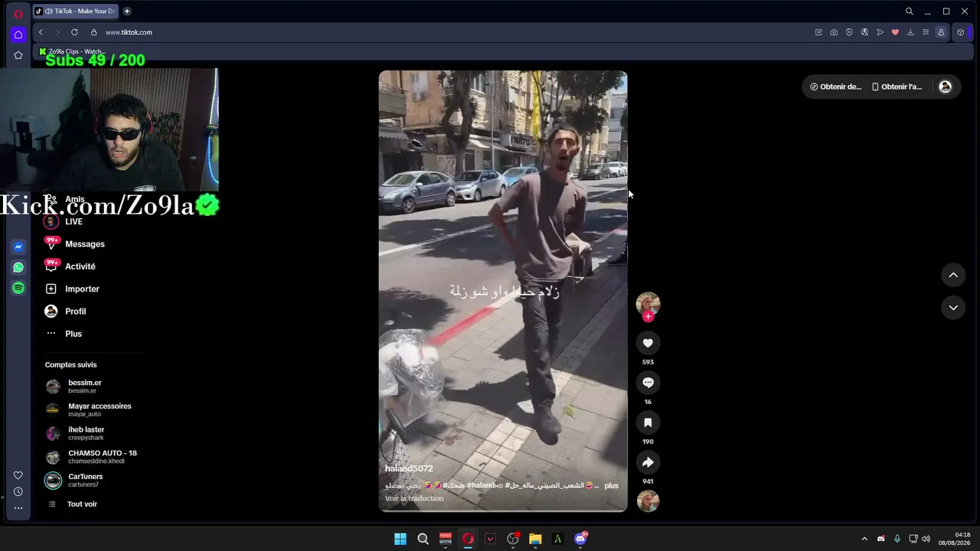This screenshot has width=980, height=551.
Task: Share the video using the arrow icon
Action: tap(648, 462)
